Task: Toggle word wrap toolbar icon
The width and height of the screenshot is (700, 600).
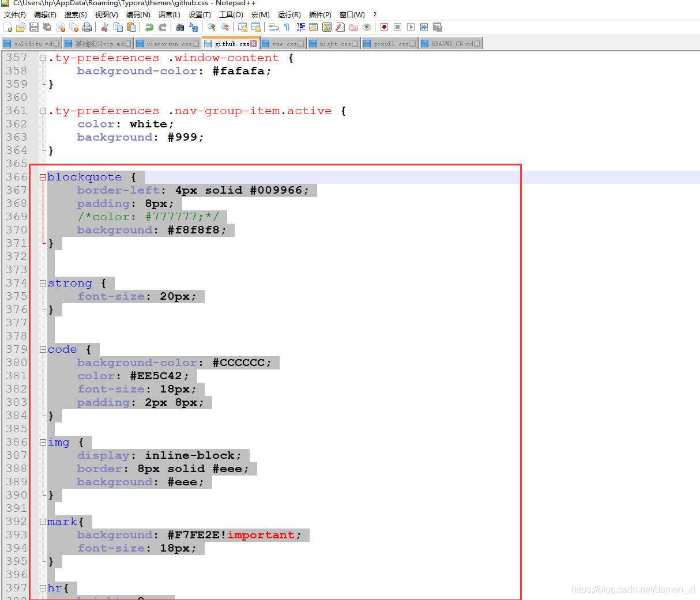Action: point(274,27)
